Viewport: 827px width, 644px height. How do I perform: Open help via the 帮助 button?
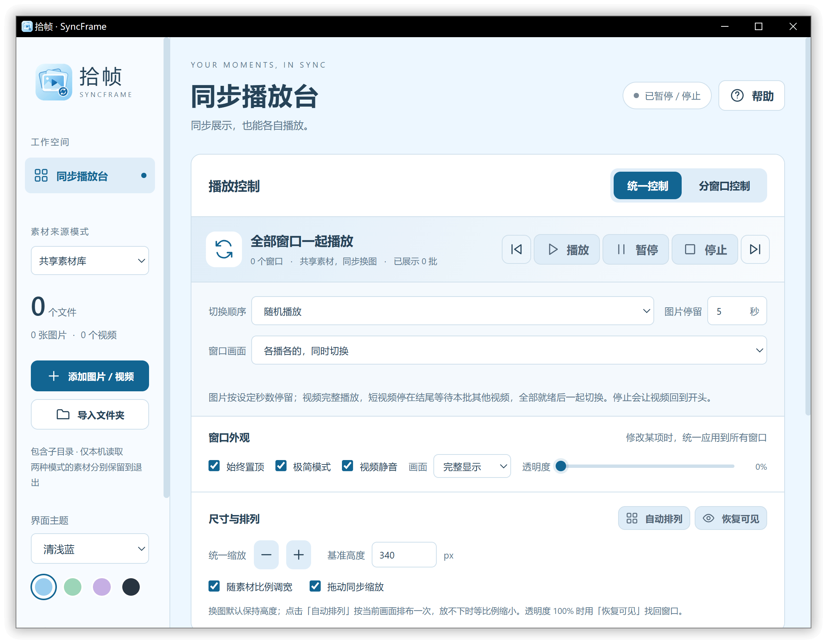coord(751,96)
